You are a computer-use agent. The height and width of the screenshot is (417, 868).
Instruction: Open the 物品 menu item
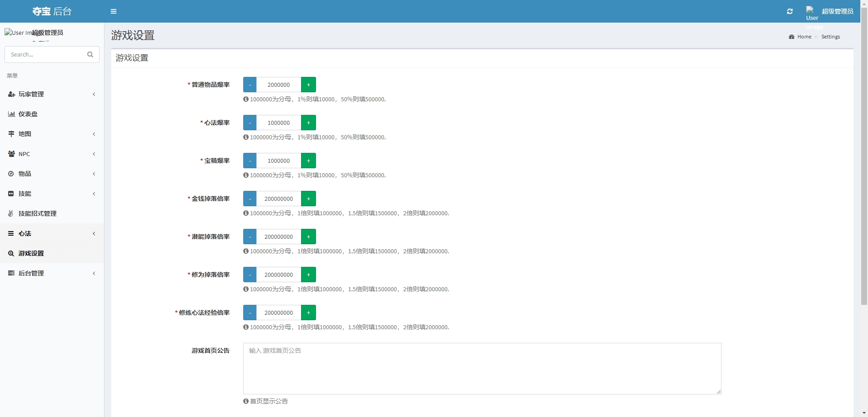point(52,174)
